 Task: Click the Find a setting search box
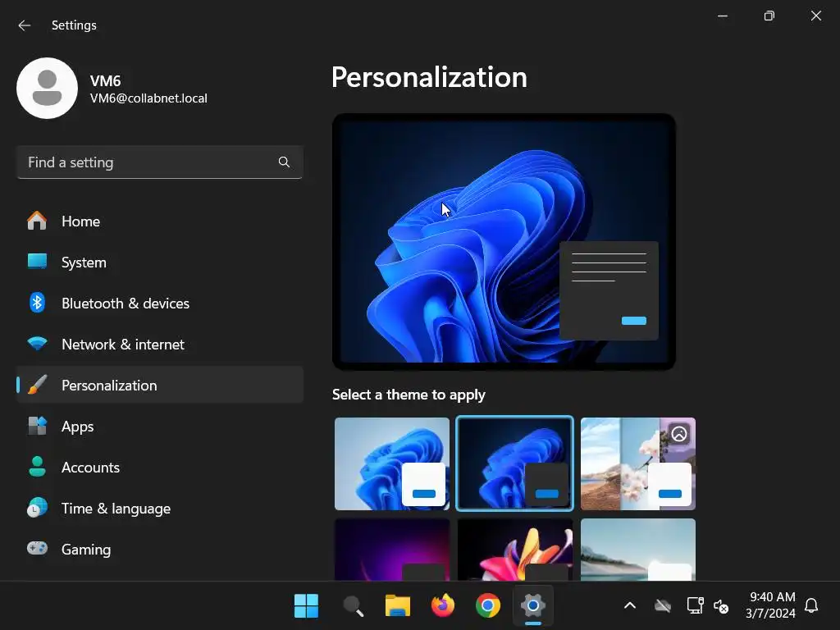[160, 162]
